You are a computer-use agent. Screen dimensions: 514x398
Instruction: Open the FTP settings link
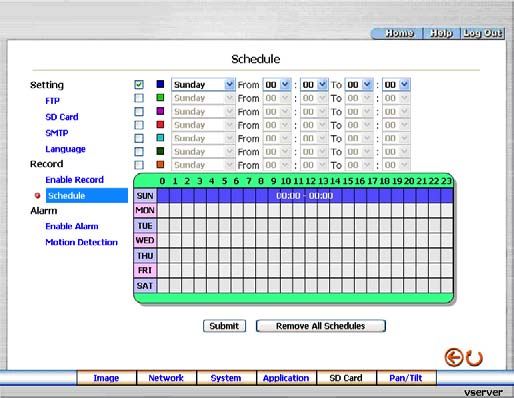53,101
